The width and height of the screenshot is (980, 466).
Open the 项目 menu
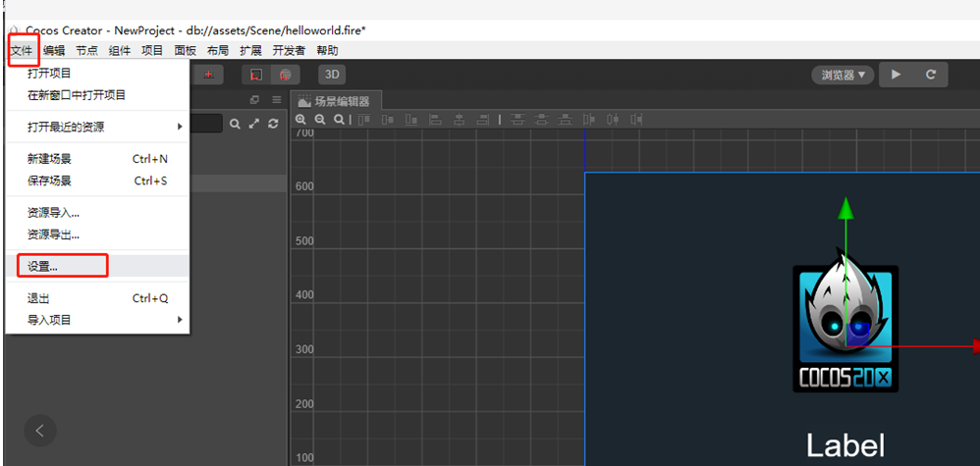(x=152, y=51)
